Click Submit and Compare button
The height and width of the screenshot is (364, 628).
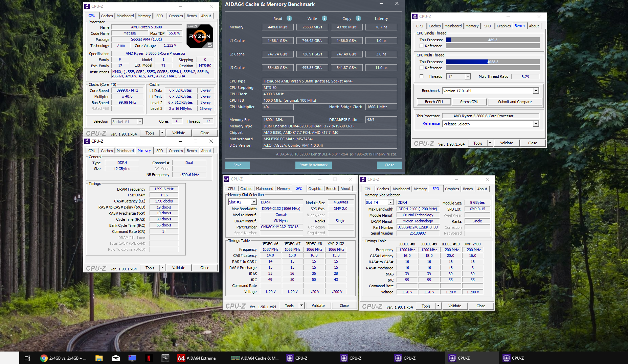point(515,102)
